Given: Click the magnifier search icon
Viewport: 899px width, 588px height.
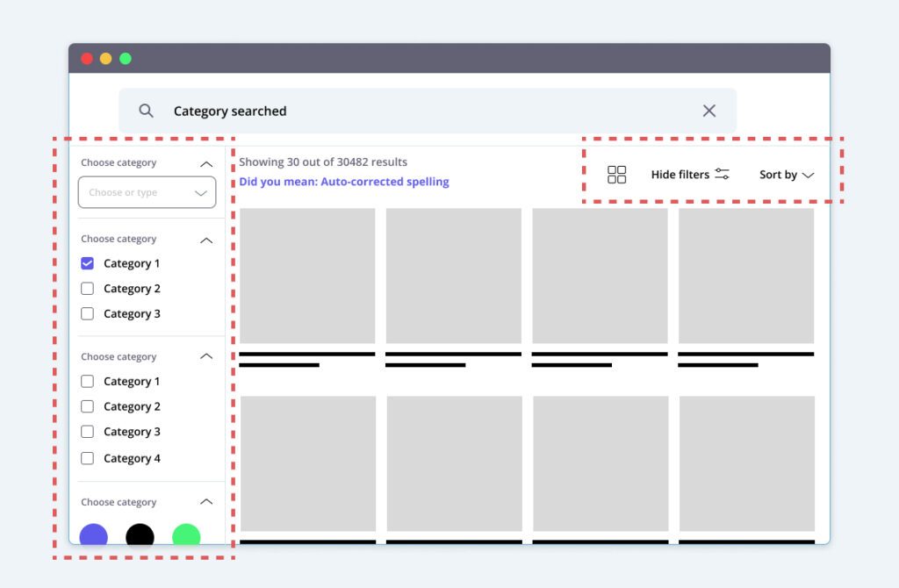Looking at the screenshot, I should pyautogui.click(x=147, y=111).
